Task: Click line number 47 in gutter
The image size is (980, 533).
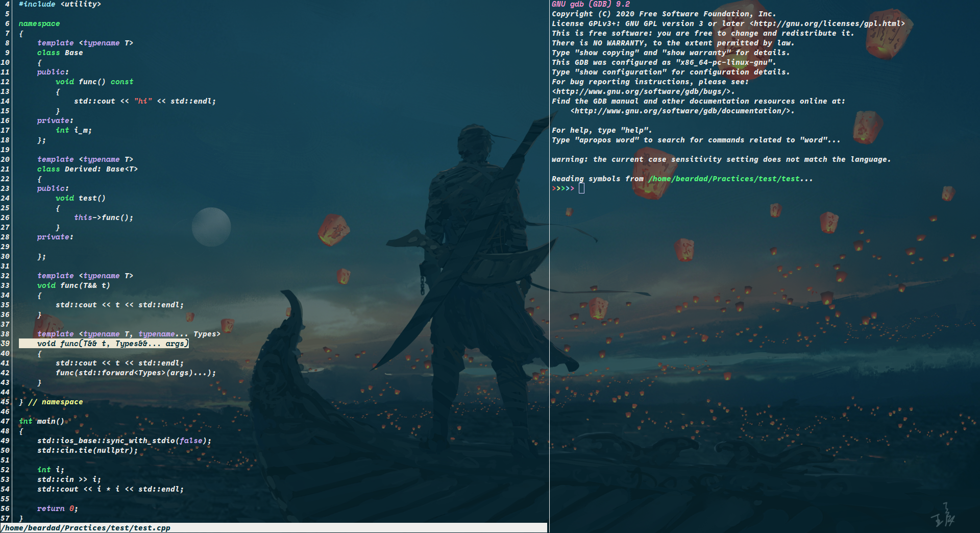Action: pos(5,421)
